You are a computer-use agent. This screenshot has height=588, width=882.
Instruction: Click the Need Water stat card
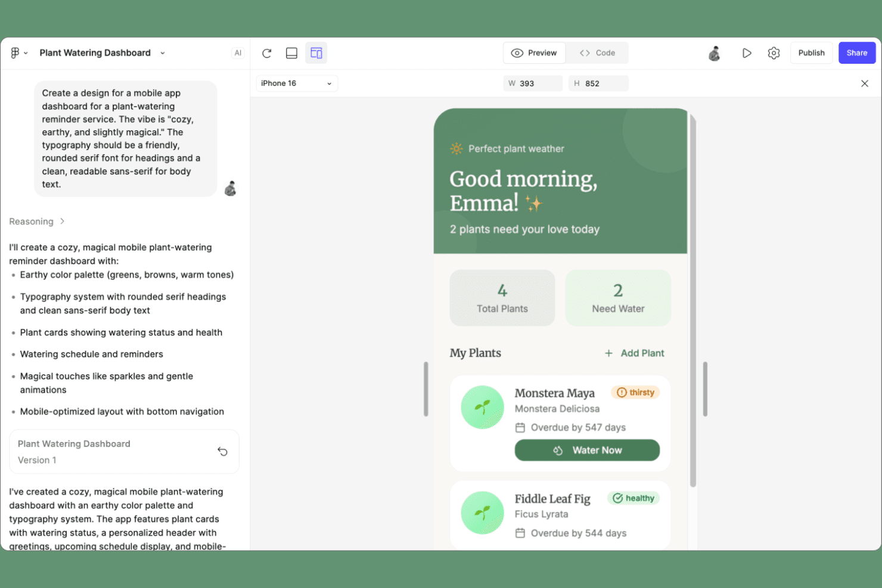pos(618,298)
